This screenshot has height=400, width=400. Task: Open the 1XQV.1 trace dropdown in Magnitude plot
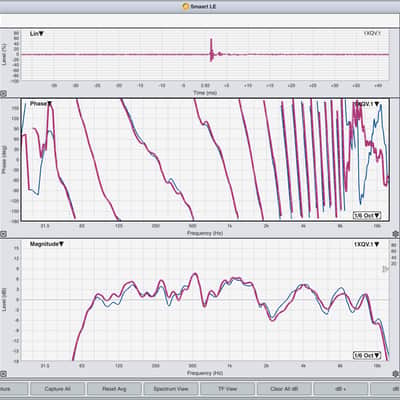click(x=367, y=244)
